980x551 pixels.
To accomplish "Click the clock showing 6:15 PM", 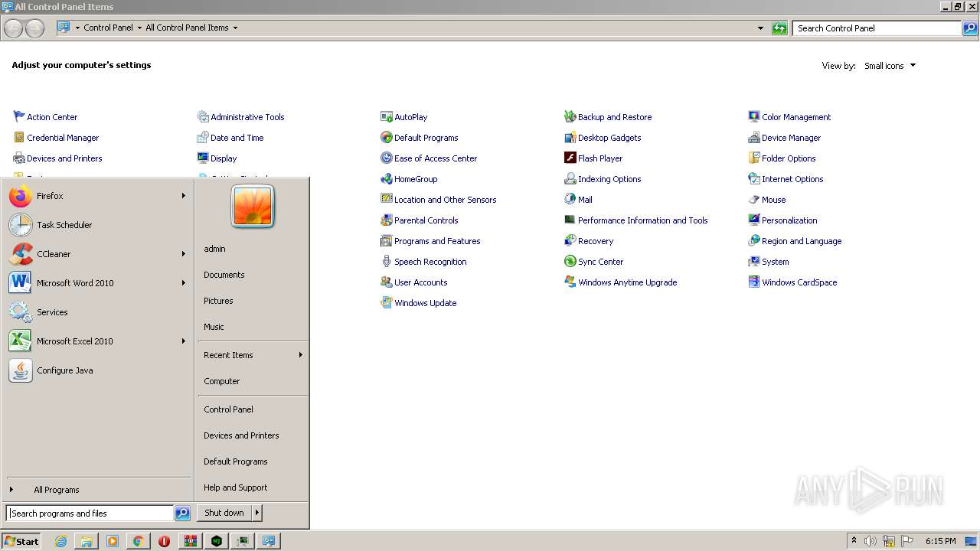I will (940, 541).
